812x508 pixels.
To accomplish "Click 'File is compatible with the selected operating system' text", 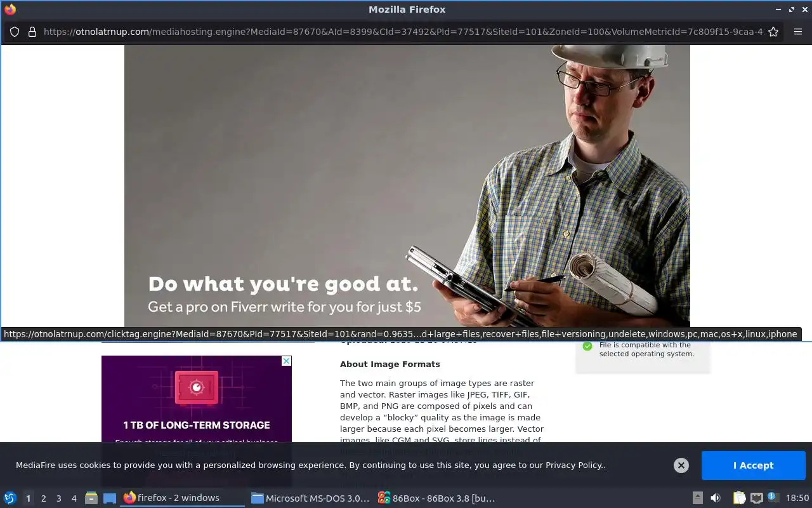I will coord(646,349).
